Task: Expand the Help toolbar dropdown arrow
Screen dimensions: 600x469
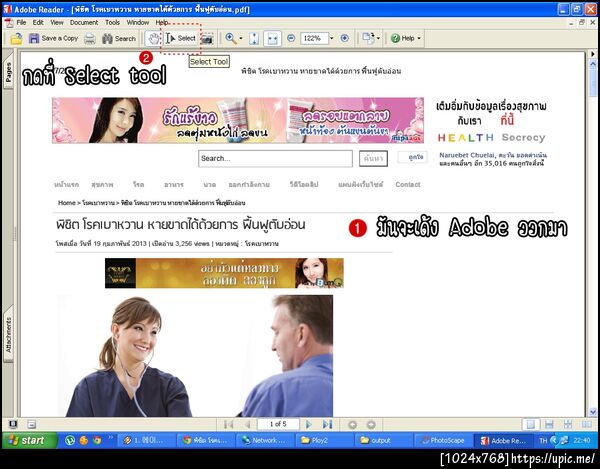Action: coord(419,38)
